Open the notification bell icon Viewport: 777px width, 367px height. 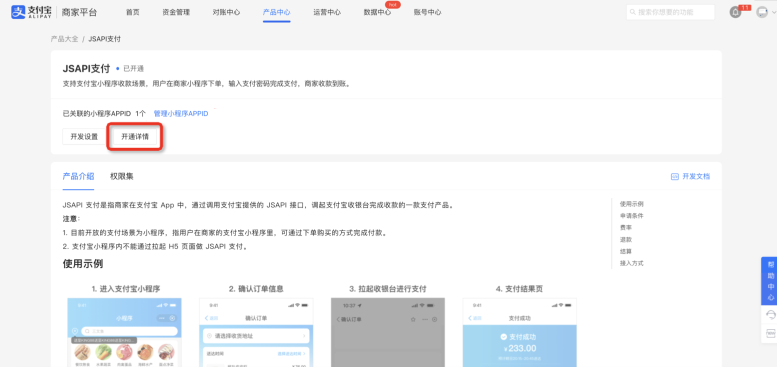(x=735, y=12)
